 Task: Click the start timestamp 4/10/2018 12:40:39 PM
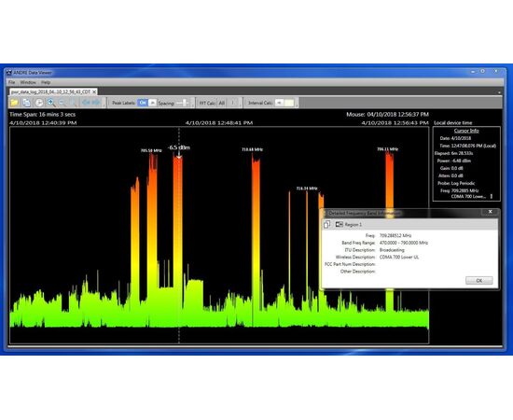[43, 123]
